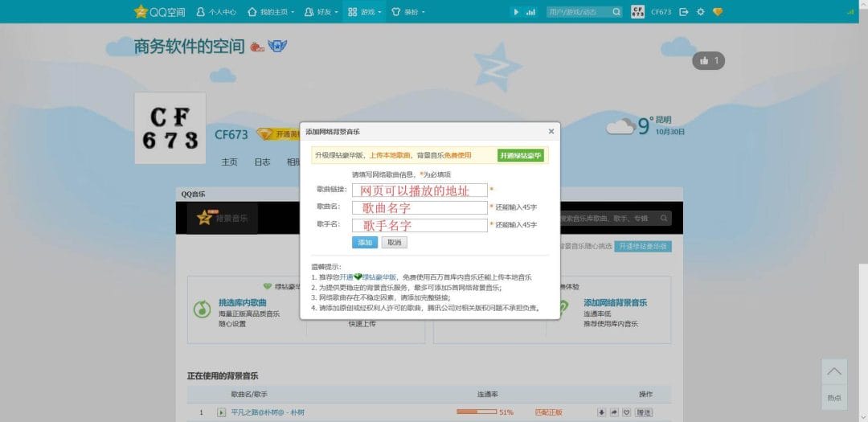Click the blue 添加 button
868x422 pixels.
click(365, 243)
